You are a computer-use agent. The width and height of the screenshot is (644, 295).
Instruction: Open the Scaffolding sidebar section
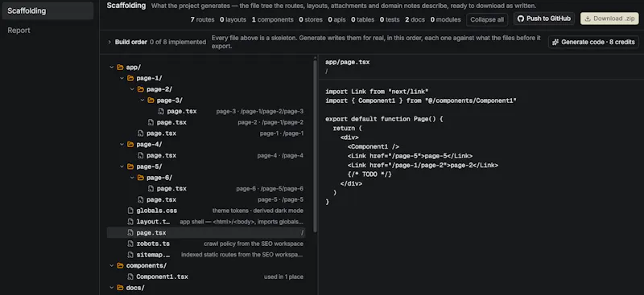(x=47, y=11)
